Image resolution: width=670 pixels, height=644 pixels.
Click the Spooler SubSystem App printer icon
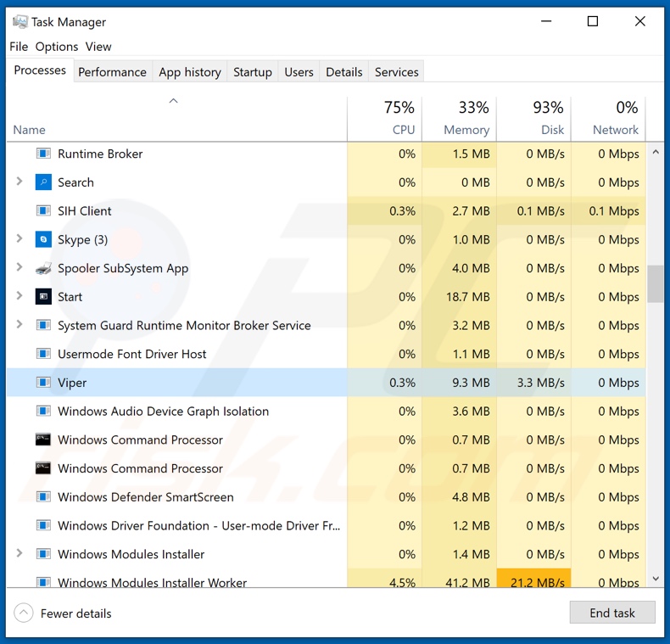tap(43, 268)
